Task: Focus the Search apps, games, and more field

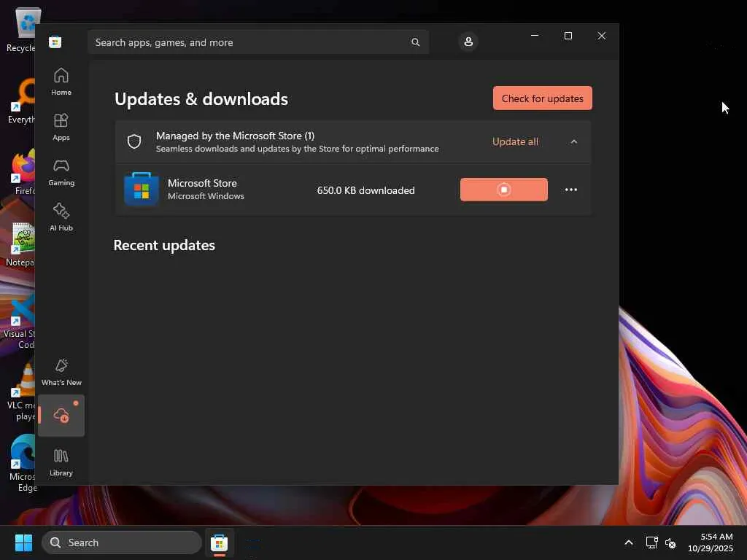Action: coord(258,42)
